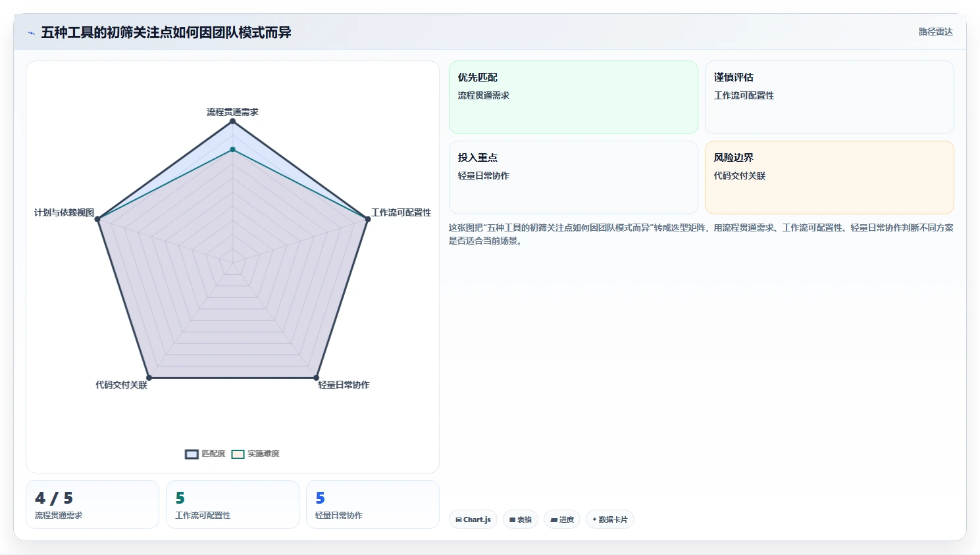
Task: Select the 数据卡片 data card chip
Action: [610, 519]
